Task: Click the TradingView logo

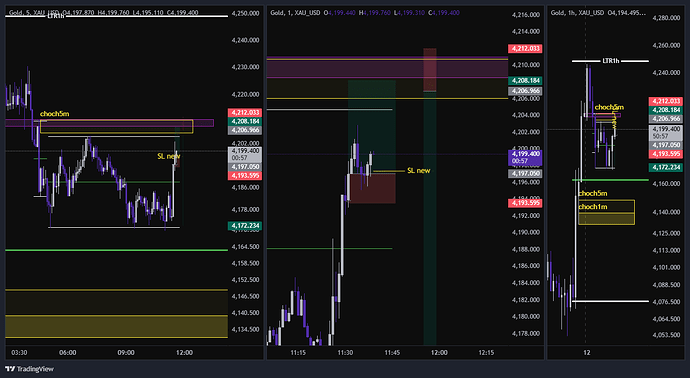Action: [x=29, y=369]
